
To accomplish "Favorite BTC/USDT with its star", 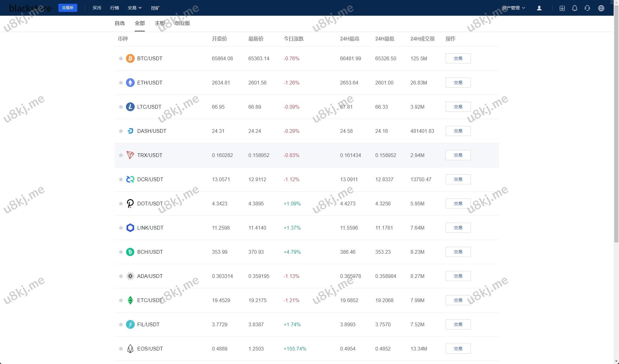I will 121,58.
